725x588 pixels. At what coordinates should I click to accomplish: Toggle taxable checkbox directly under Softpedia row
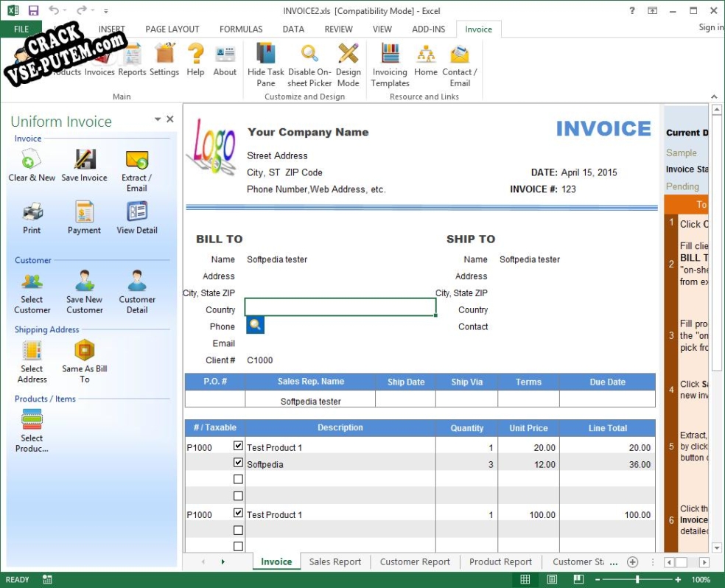pyautogui.click(x=238, y=479)
